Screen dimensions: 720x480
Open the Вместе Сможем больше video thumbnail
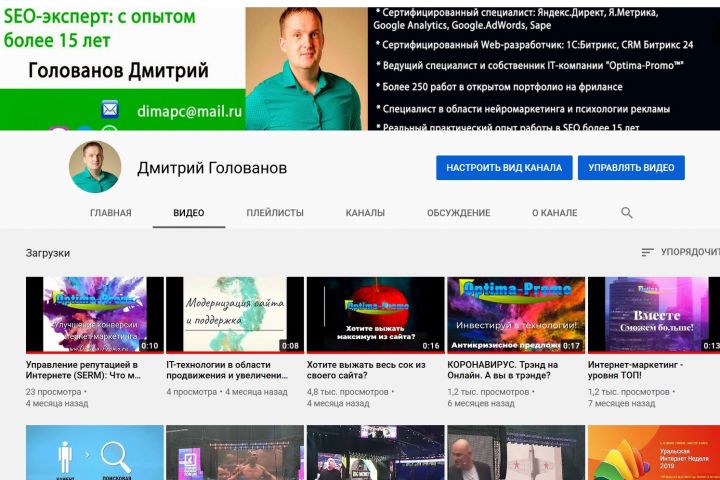[x=654, y=315]
